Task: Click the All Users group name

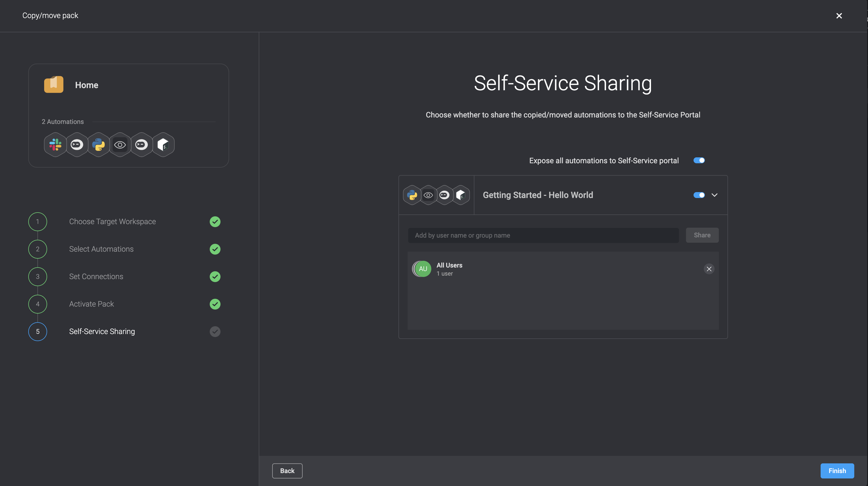Action: point(449,265)
